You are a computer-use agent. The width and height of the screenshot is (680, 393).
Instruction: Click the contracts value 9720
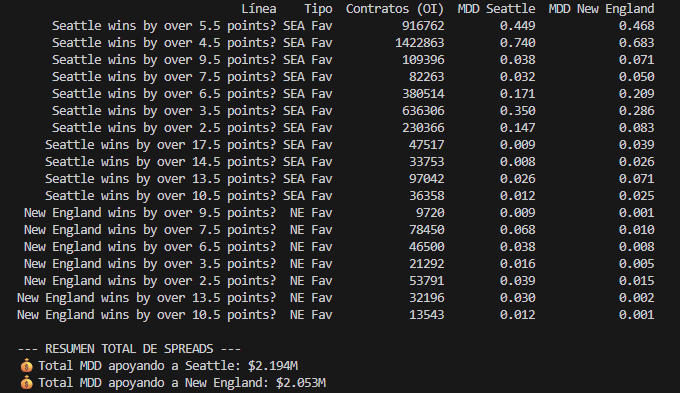[x=430, y=213]
